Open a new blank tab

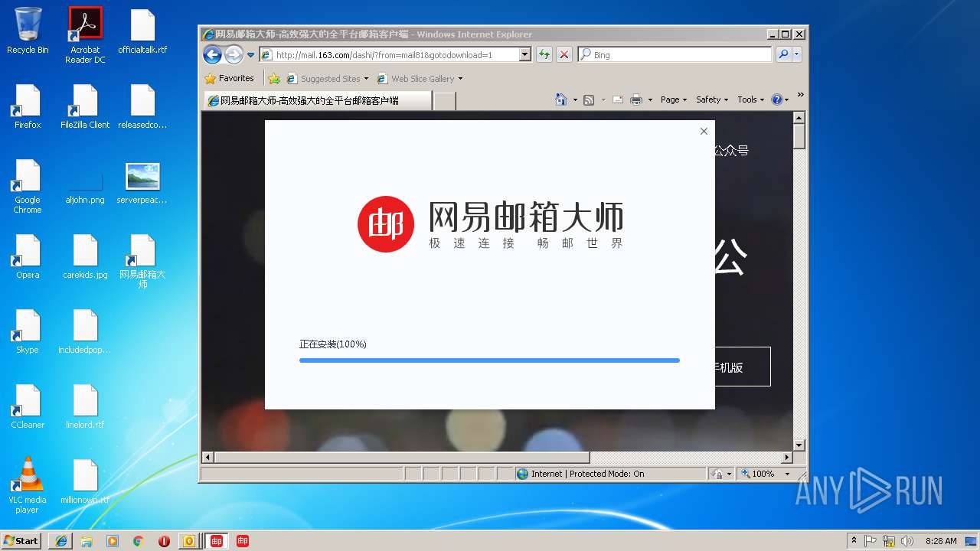[445, 100]
